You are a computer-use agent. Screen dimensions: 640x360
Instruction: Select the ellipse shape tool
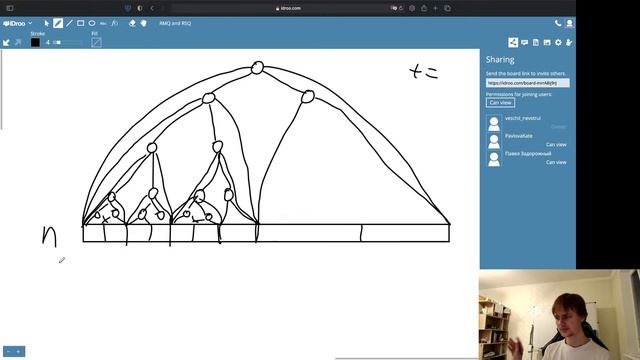pos(92,24)
